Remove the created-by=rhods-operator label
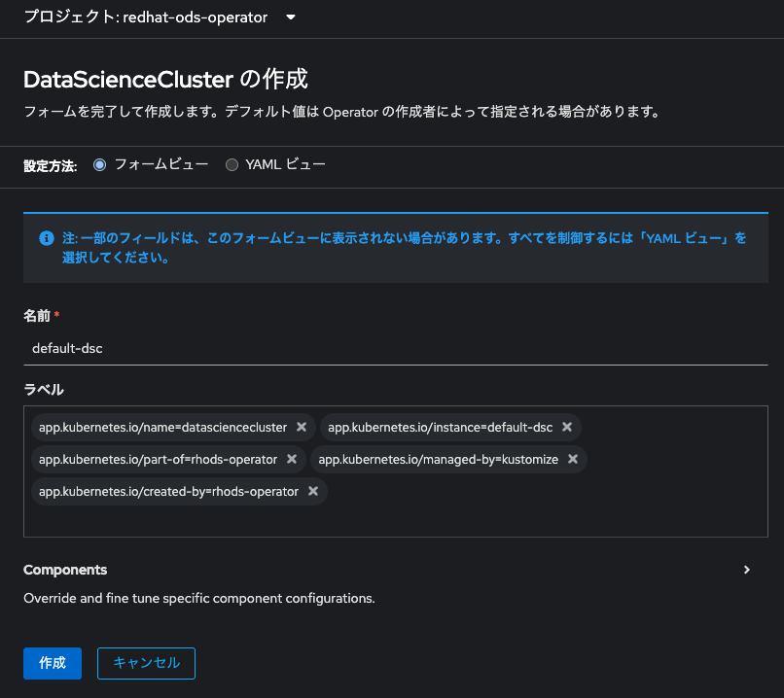 (313, 492)
